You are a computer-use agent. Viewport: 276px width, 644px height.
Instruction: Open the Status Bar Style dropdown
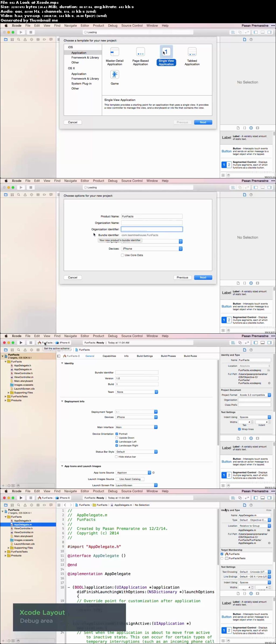[136, 452]
